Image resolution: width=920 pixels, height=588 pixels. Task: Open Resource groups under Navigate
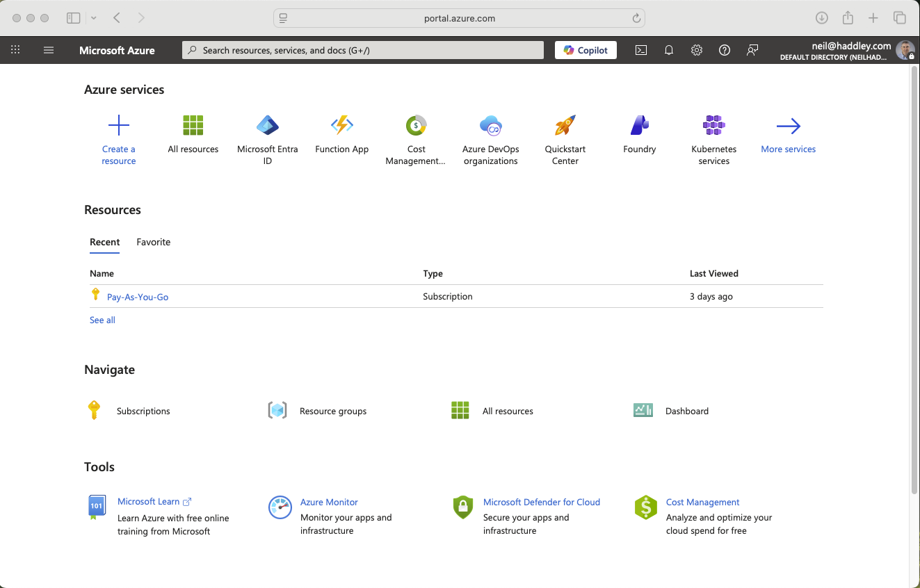click(332, 411)
